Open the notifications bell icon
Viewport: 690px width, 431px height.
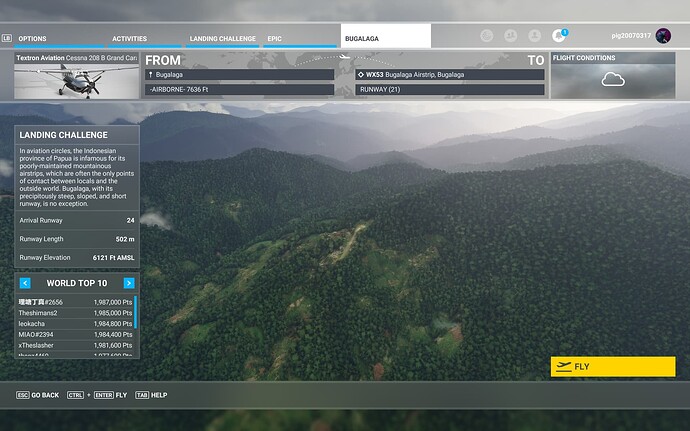pyautogui.click(x=559, y=36)
